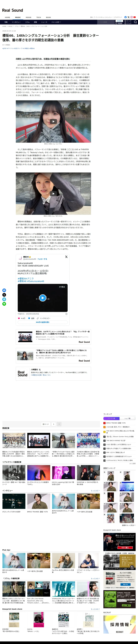Open TECH top tab
This screenshot has height=644, width=138.
tap(39, 17)
